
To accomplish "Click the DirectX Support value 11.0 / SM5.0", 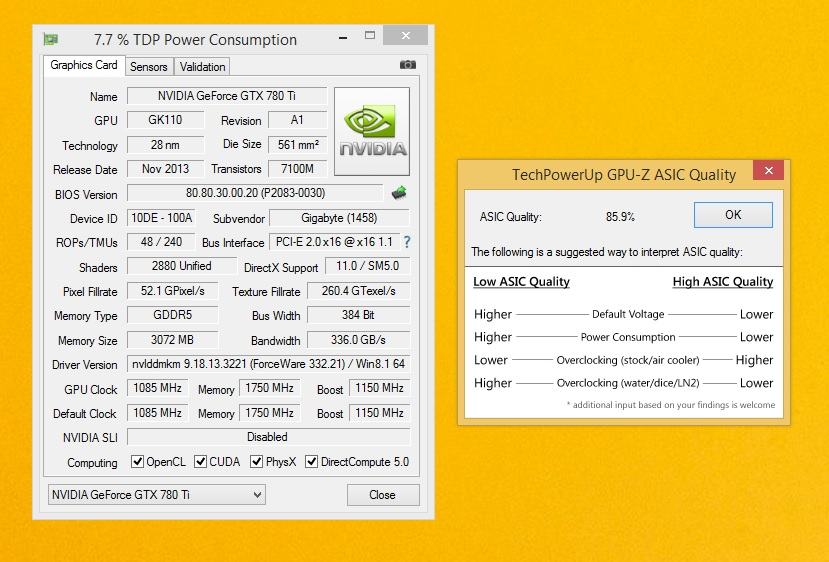I will (367, 266).
